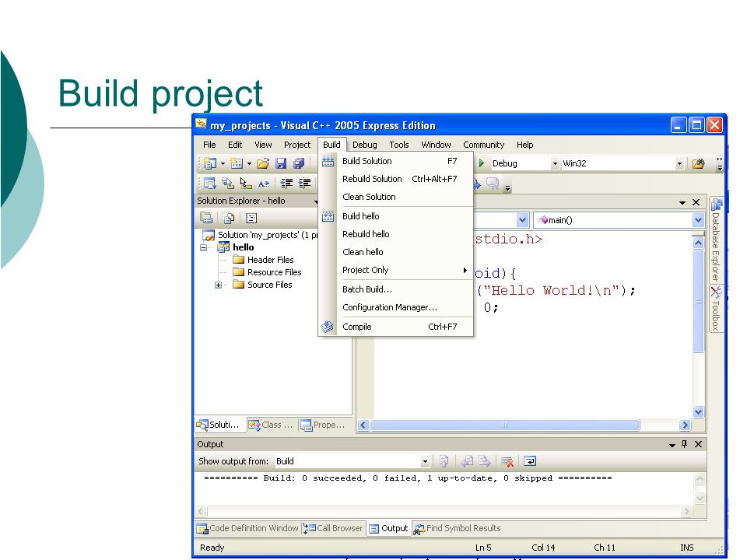
Task: Open the main() members dropdown
Action: click(x=698, y=220)
